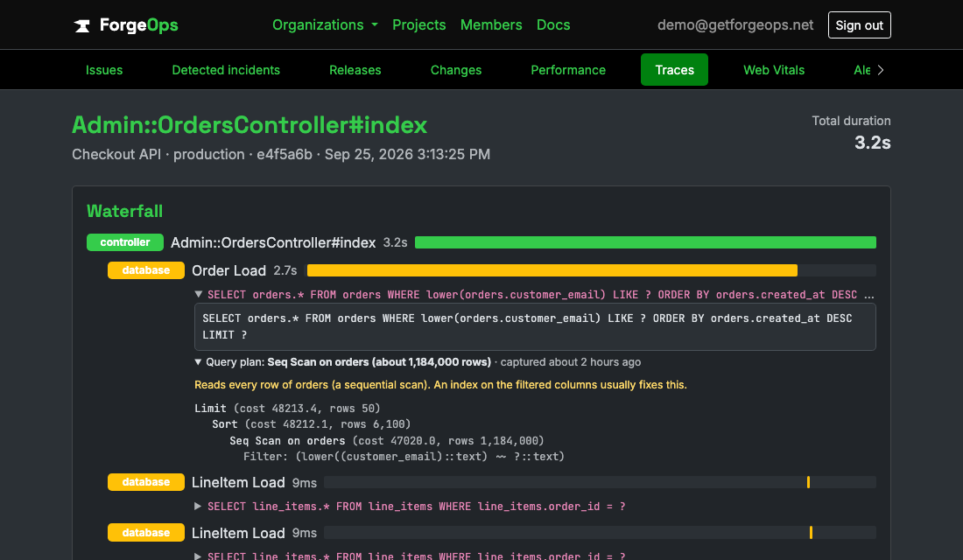The height and width of the screenshot is (560, 963).
Task: Click the 3.2s total duration value
Action: [x=872, y=143]
